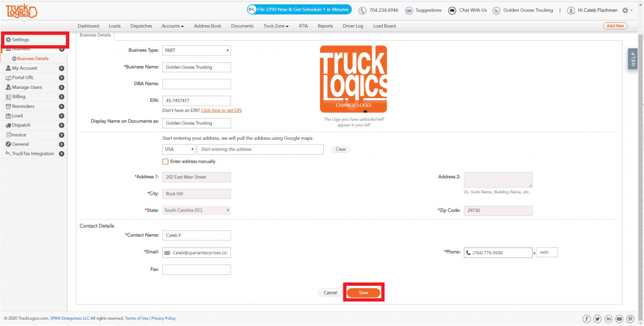Open IFTA menu item
Viewport: 644px width, 326px height.
pos(303,26)
